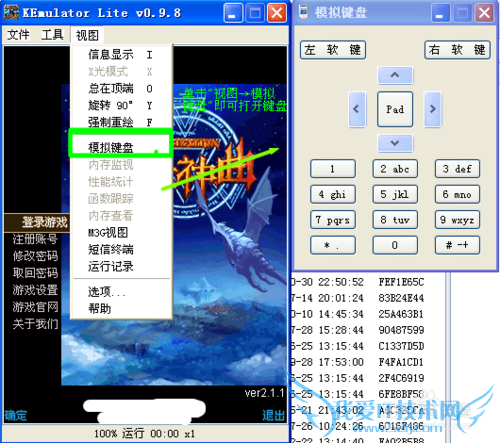The width and height of the screenshot is (500, 443).
Task: Click the F4FA1CD1 value in background list
Action: click(x=401, y=362)
